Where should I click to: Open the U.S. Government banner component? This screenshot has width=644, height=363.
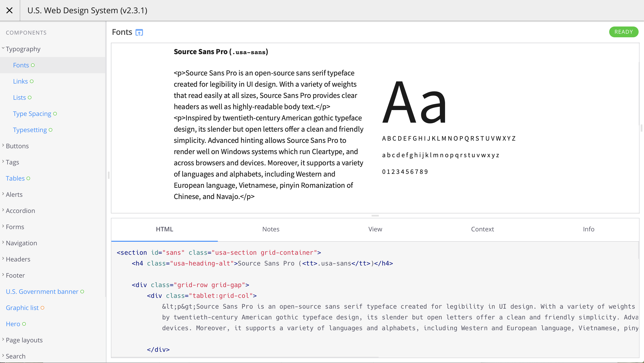pos(42,291)
